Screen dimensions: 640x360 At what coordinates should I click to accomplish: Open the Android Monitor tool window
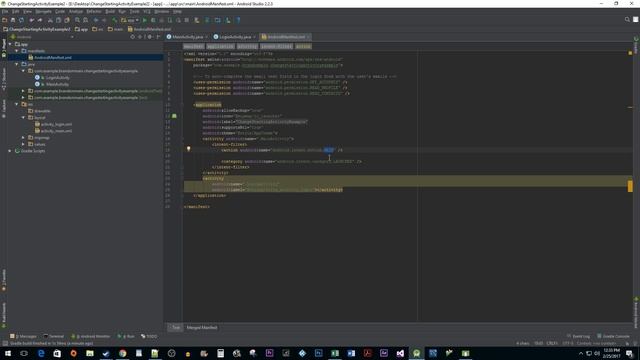[x=91, y=336]
